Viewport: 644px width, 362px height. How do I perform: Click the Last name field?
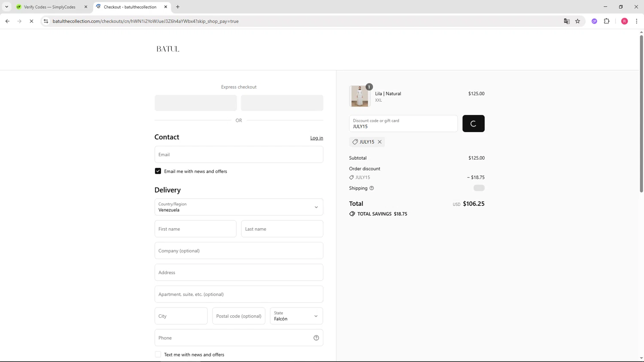pyautogui.click(x=282, y=229)
